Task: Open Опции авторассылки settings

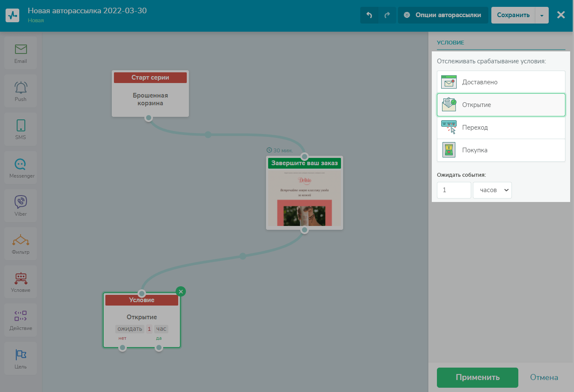Action: (443, 15)
